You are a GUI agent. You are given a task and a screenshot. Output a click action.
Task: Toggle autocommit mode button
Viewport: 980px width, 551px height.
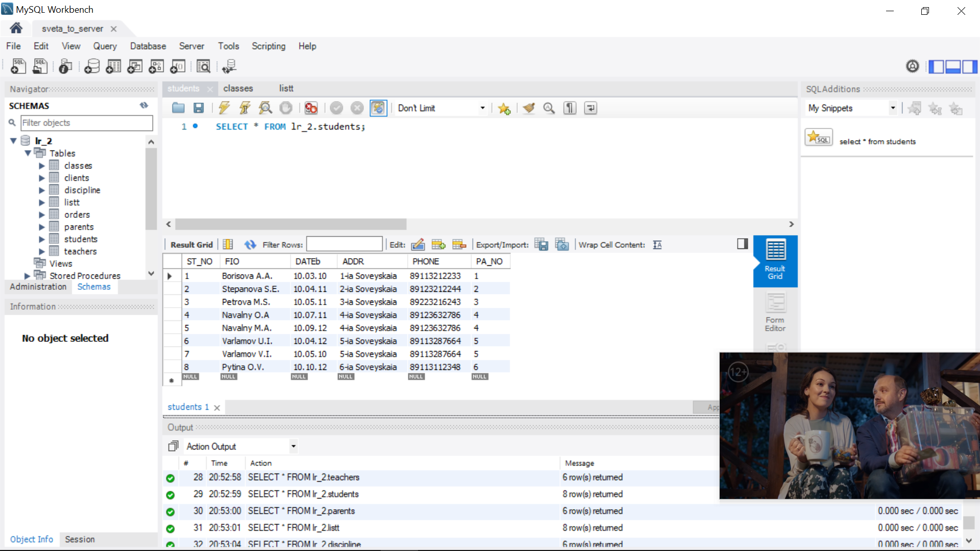point(378,108)
